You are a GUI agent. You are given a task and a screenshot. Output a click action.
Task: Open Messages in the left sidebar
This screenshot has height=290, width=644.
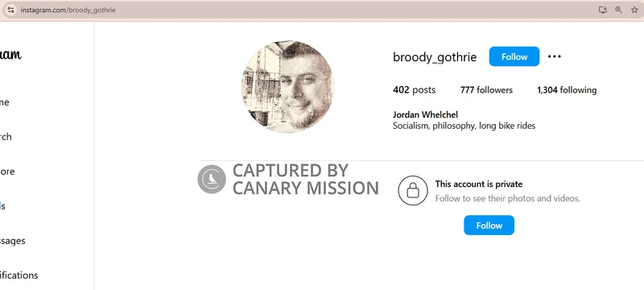tap(12, 241)
